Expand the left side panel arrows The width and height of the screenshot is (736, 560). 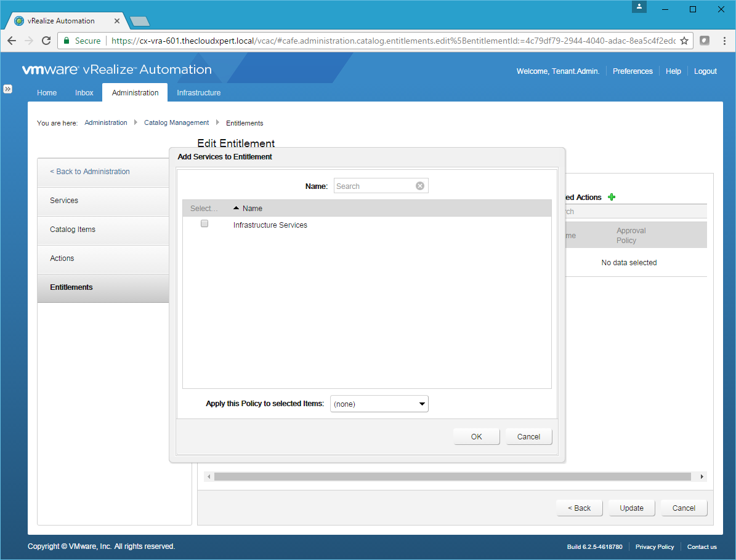(x=7, y=89)
